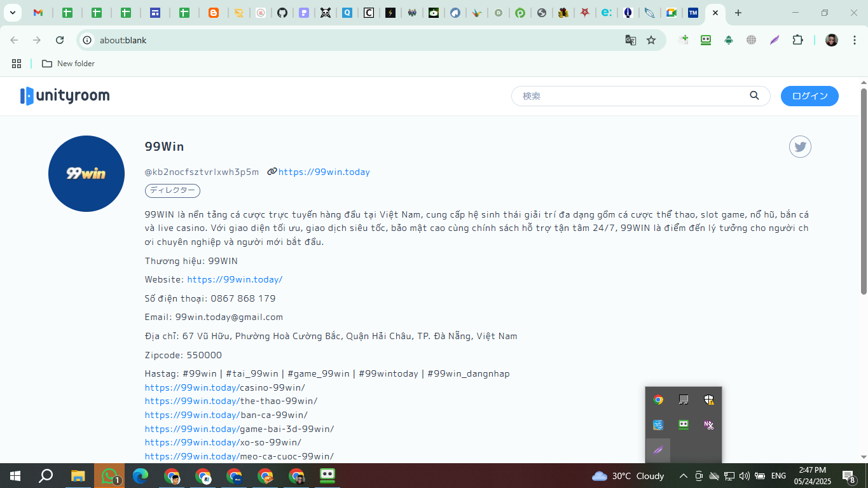Click the link chain icon beside profile URL
This screenshot has width=868, height=488.
tap(272, 172)
